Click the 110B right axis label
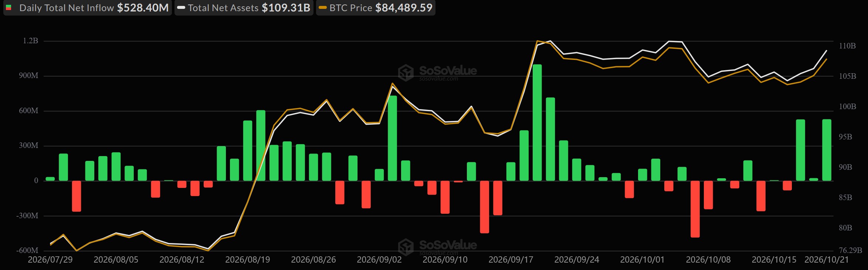Image resolution: width=868 pixels, height=270 pixels. (847, 46)
